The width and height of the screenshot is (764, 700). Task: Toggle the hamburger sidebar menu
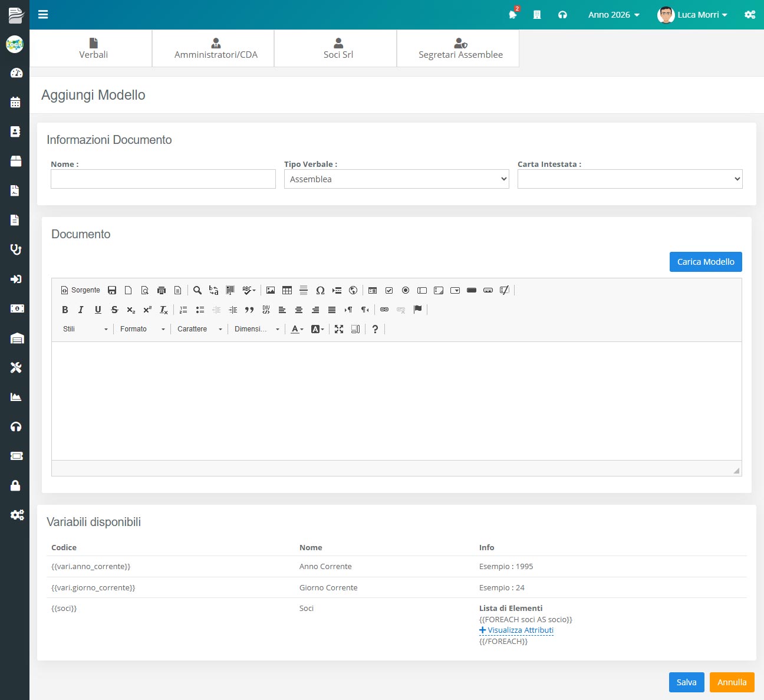pos(43,15)
